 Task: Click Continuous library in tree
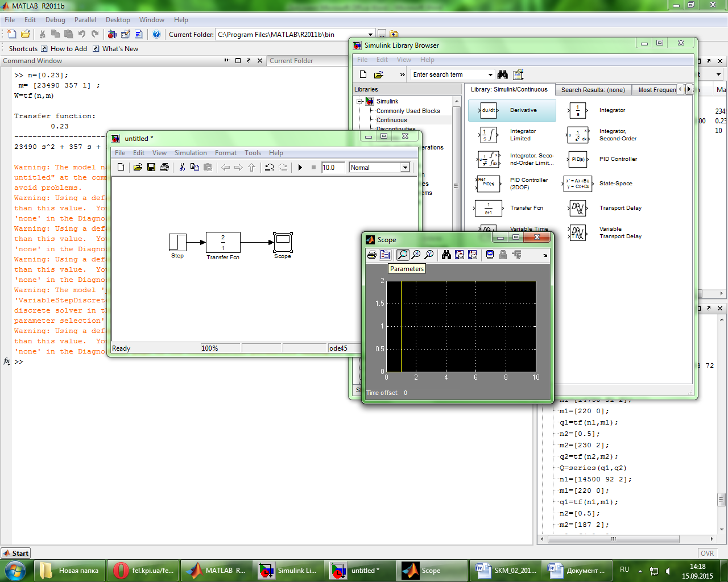[x=392, y=120]
